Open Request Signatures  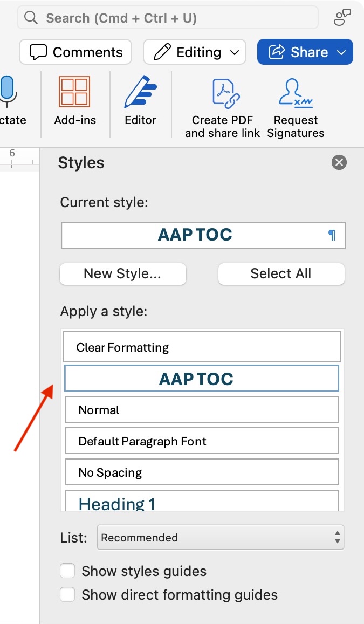point(296,107)
